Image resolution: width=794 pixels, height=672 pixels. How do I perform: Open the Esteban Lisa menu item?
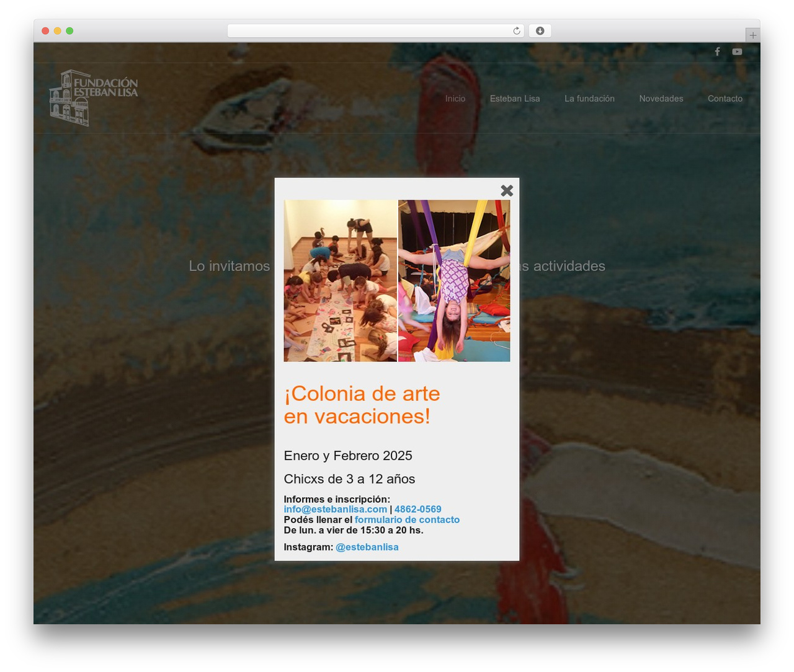(515, 99)
